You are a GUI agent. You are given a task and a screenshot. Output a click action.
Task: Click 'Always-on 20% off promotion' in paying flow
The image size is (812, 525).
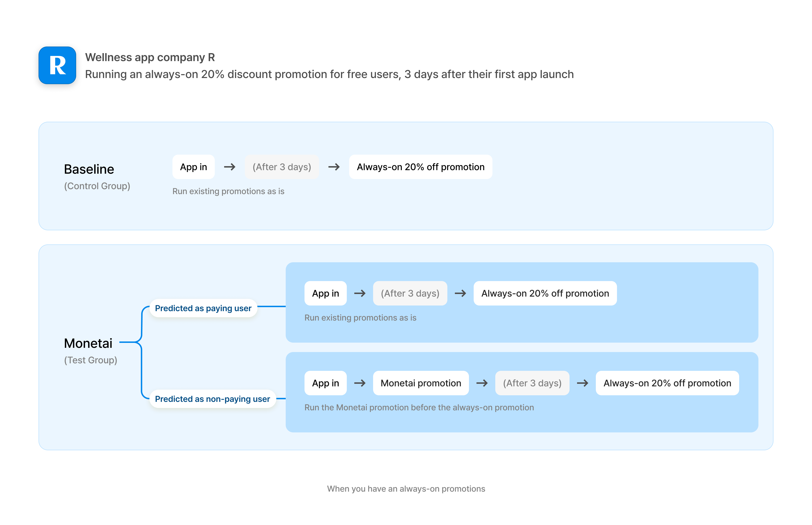click(x=545, y=294)
